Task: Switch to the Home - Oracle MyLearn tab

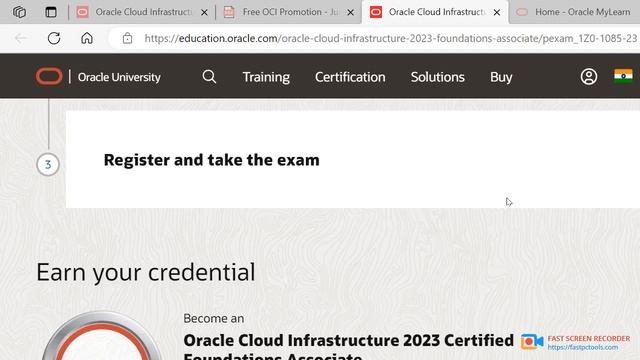Action: tap(575, 12)
